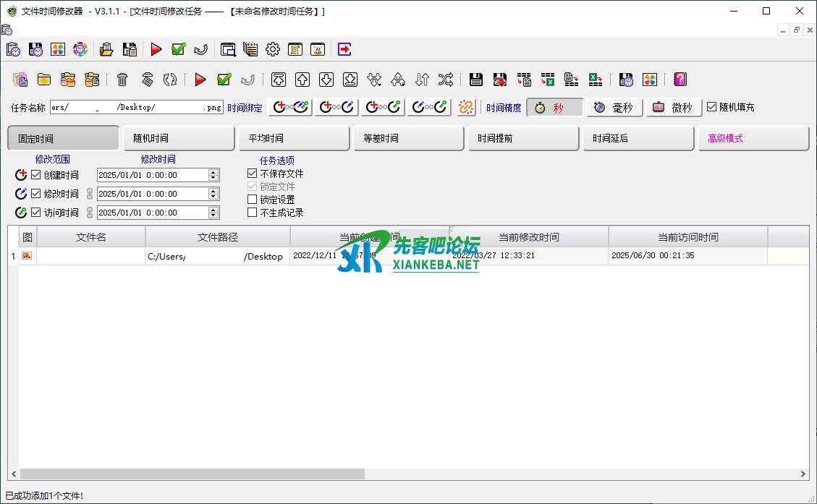817x504 pixels.
Task: Open the purple help book icon
Action: click(680, 80)
